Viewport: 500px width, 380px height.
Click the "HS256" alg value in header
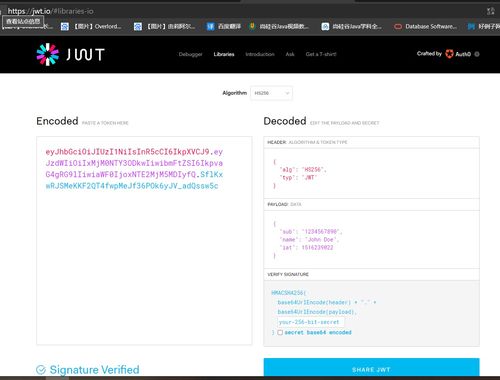click(x=312, y=170)
